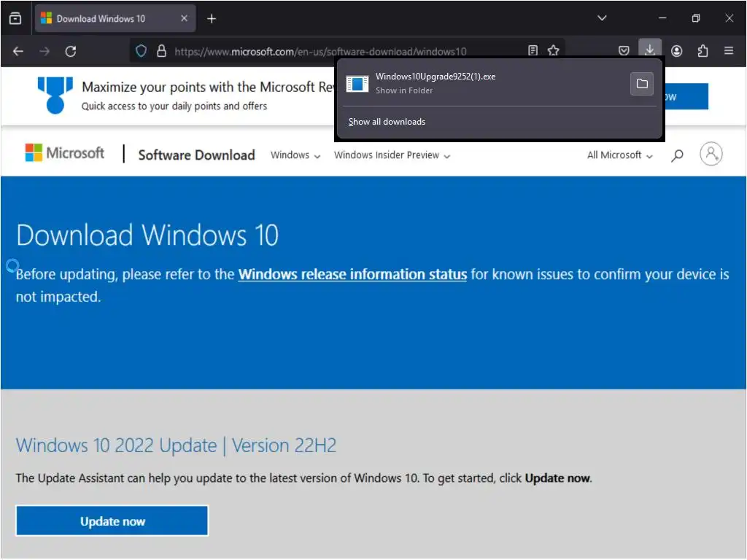Bookmark this page with star icon
Viewport: 747px width, 560px height.
(x=553, y=50)
